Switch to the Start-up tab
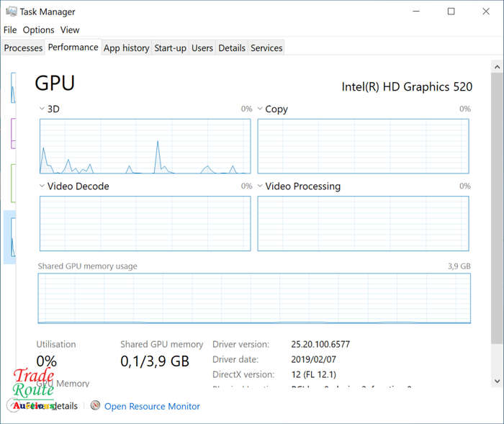The height and width of the screenshot is (424, 504). 170,48
